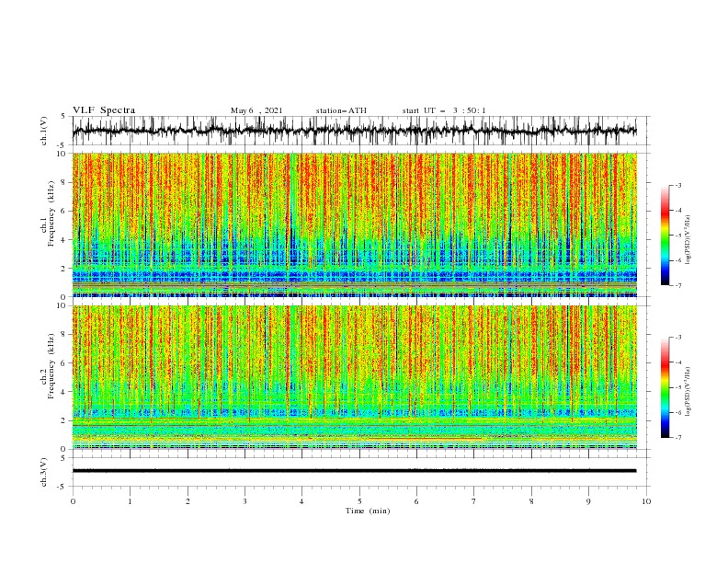Click time axis tick label '2'
The width and height of the screenshot is (728, 563).
[188, 501]
